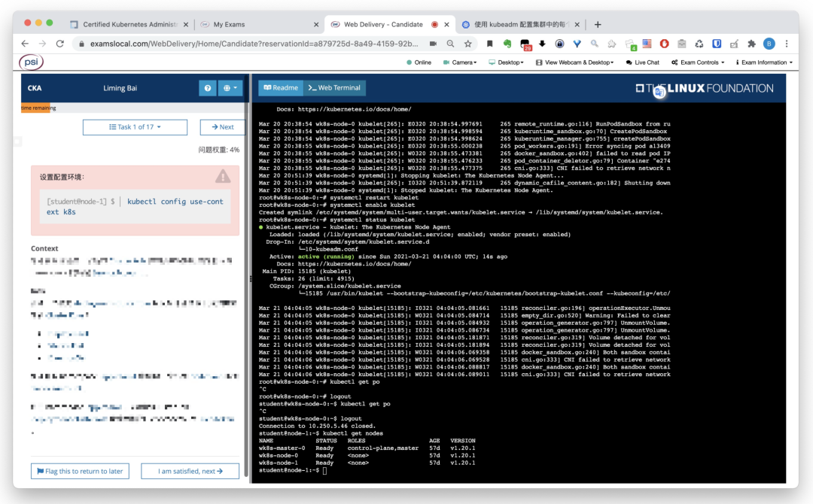
Task: Open a new browser tab
Action: pos(598,24)
